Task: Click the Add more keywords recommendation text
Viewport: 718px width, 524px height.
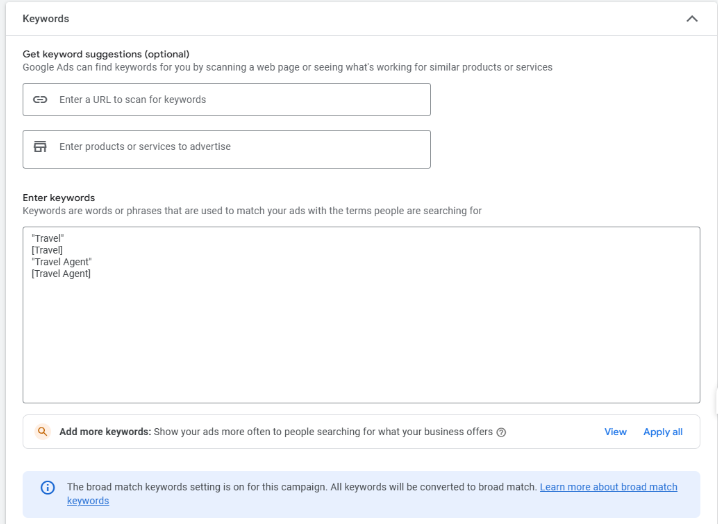Action: coord(276,431)
